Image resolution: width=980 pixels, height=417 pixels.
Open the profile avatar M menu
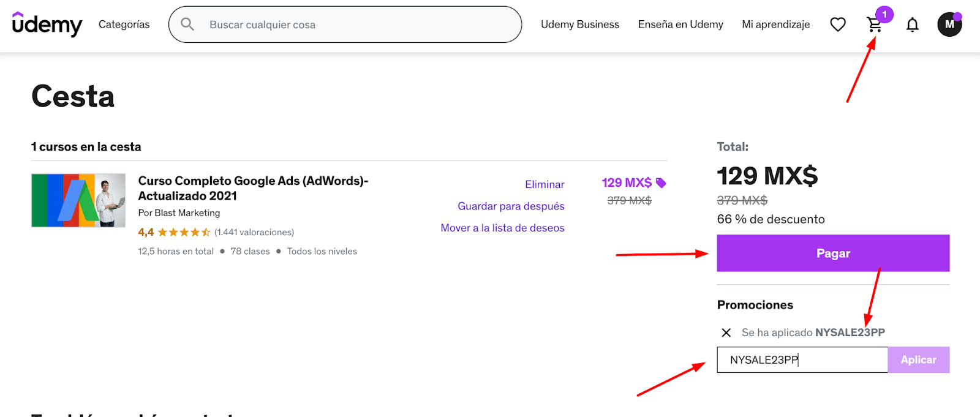(949, 24)
